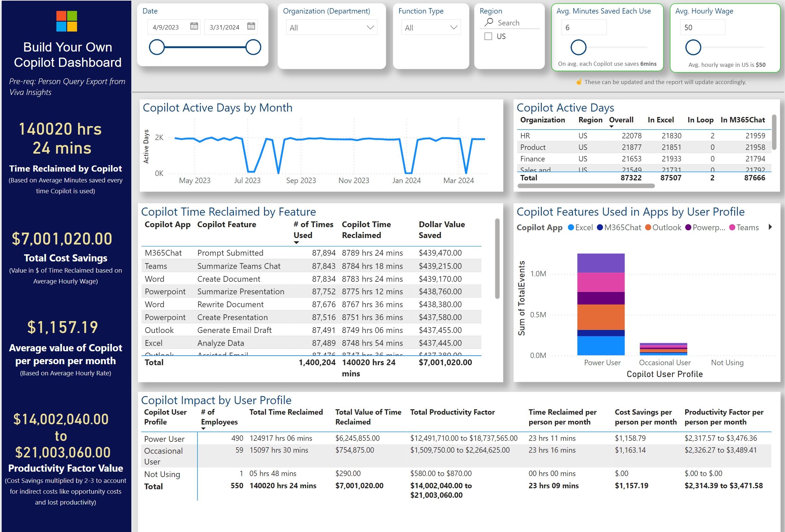
Task: Click the Product organization row
Action: pyautogui.click(x=644, y=147)
